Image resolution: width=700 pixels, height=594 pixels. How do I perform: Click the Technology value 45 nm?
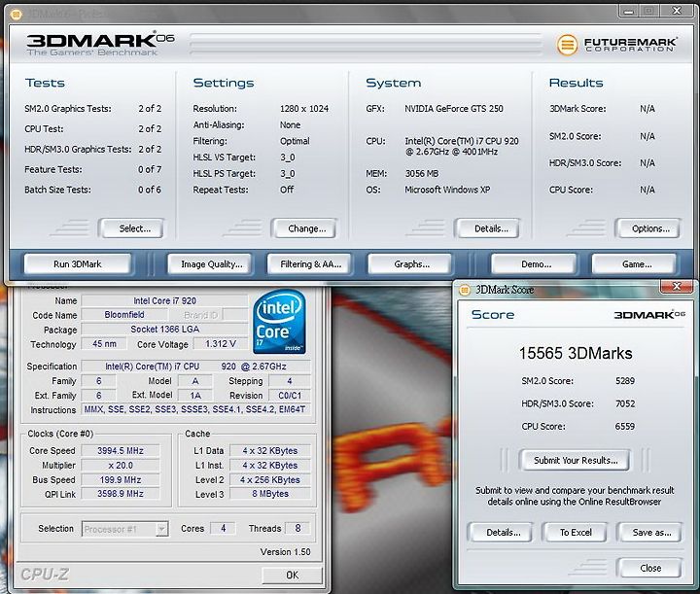pos(104,343)
